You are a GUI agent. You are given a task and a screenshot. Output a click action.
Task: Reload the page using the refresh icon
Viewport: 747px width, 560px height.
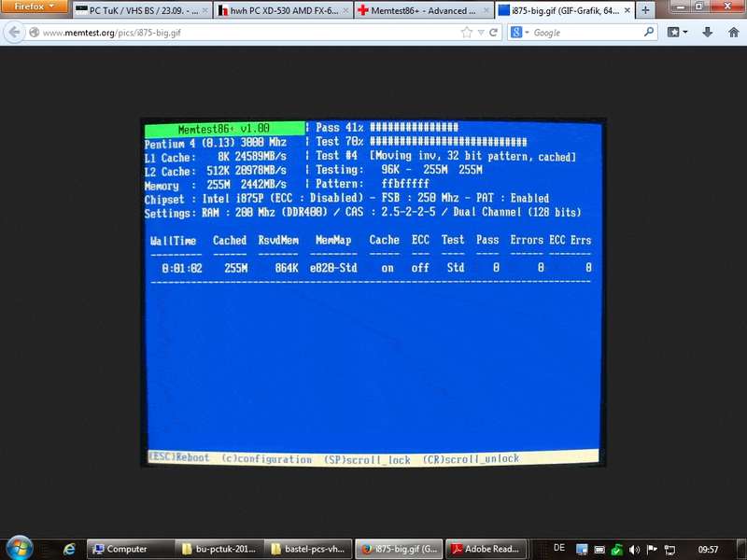tap(494, 33)
